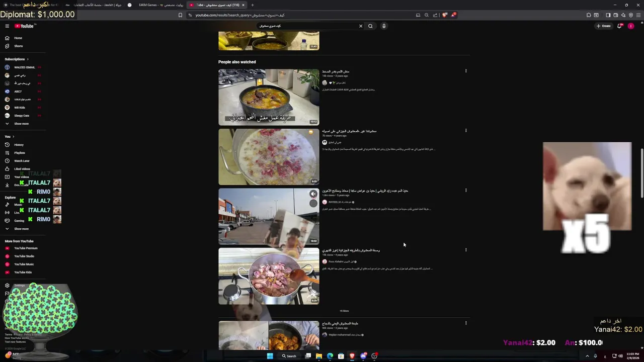
Task: Open Sleepy Cats subscription channel
Action: 21,116
